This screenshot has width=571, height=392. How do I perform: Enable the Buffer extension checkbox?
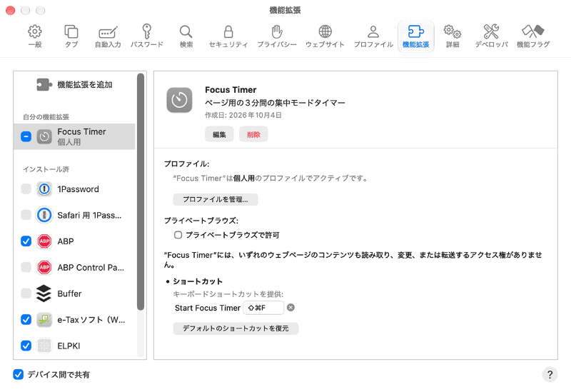pos(26,293)
